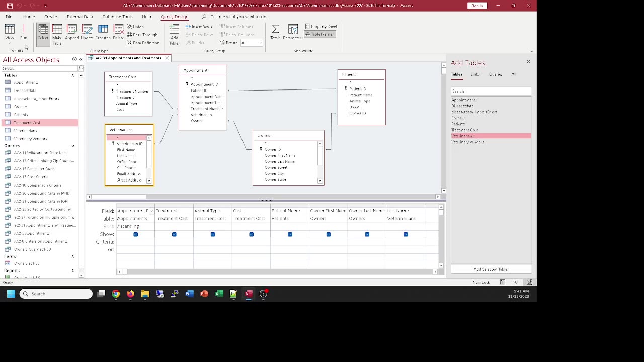Click the Sign in button
Image resolution: width=644 pixels, height=362 pixels.
(477, 6)
